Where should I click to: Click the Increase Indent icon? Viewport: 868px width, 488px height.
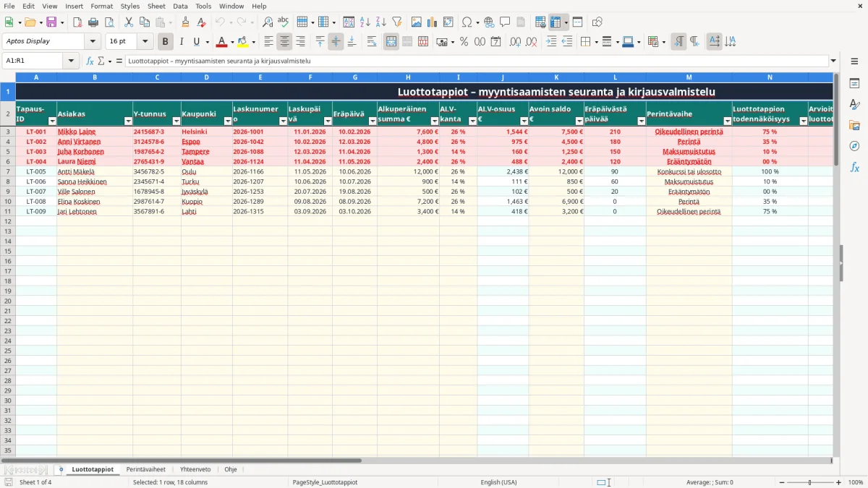(x=551, y=42)
